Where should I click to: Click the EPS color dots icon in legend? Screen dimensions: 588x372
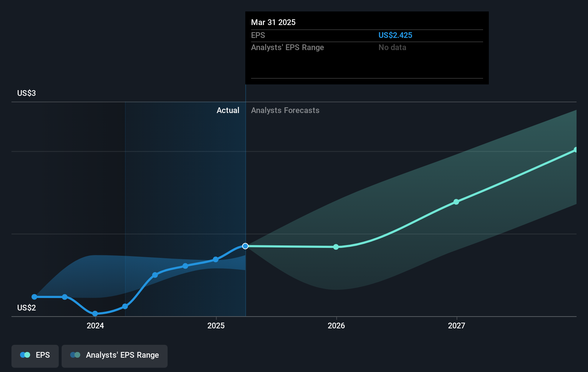(x=25, y=355)
